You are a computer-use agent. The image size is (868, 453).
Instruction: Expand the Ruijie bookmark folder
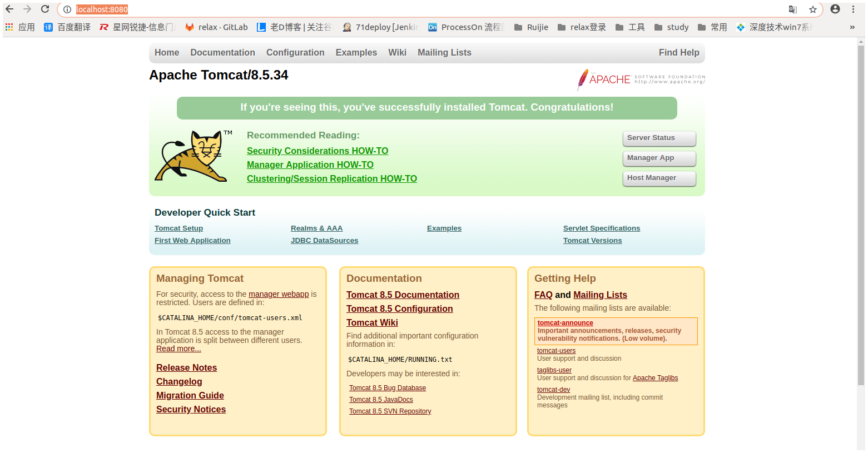531,27
